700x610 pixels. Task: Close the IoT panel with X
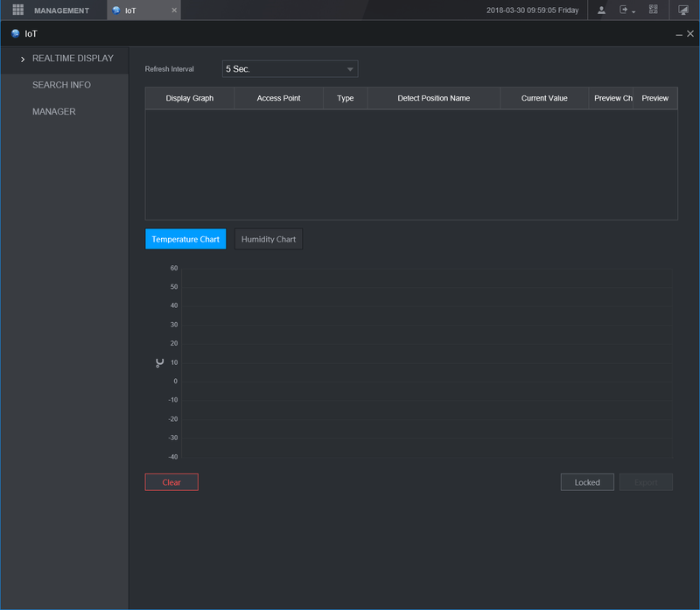pyautogui.click(x=690, y=33)
